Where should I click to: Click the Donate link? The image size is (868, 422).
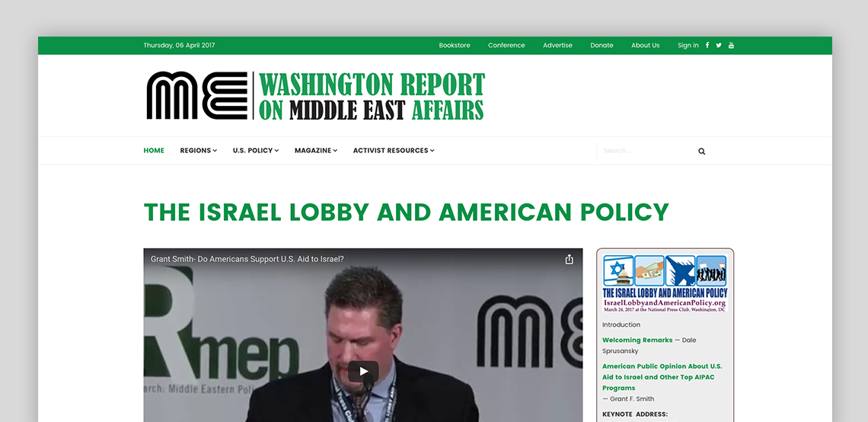602,46
